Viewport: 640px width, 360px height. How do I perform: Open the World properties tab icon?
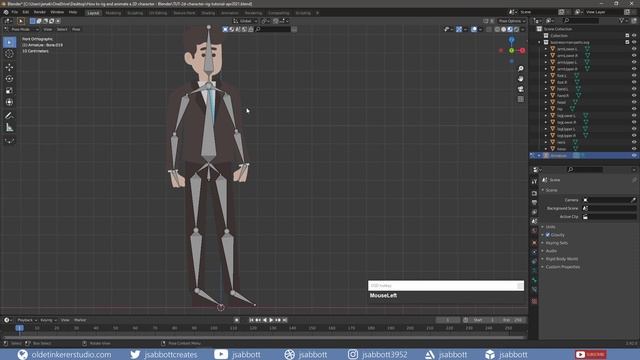click(534, 231)
